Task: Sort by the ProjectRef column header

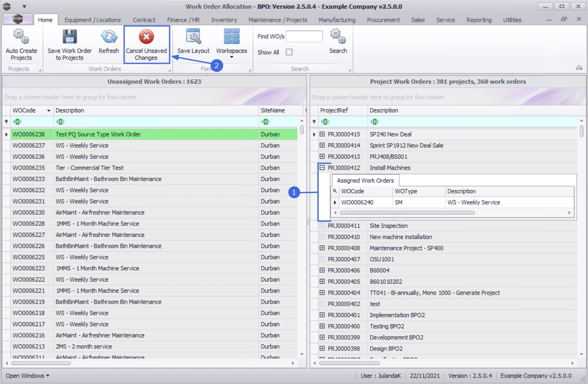Action: click(x=343, y=111)
